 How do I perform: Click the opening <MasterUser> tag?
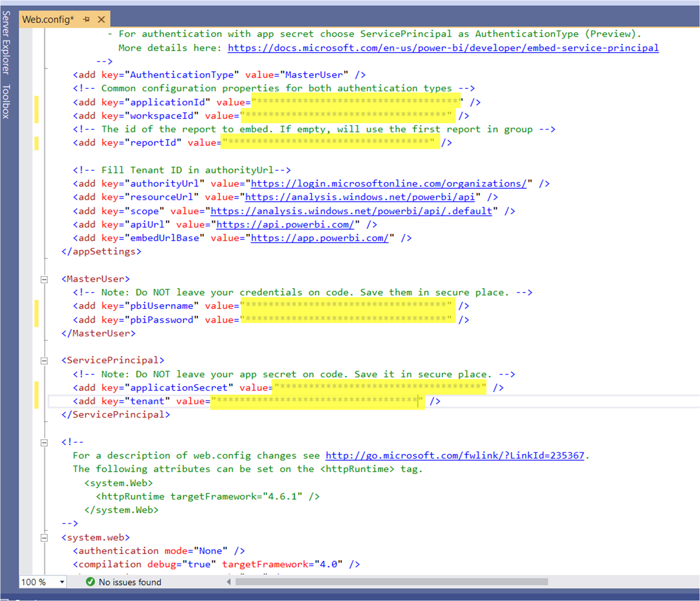96,279
